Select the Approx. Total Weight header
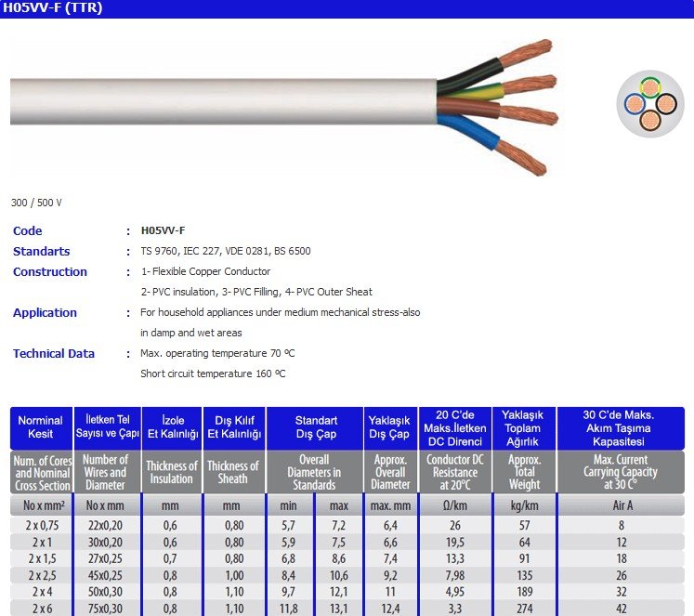The image size is (694, 616). click(524, 472)
